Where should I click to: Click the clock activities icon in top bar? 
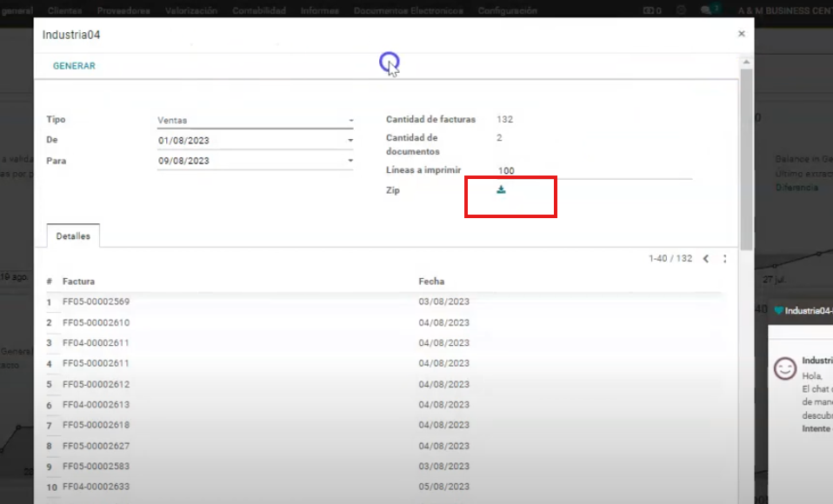[x=681, y=10]
